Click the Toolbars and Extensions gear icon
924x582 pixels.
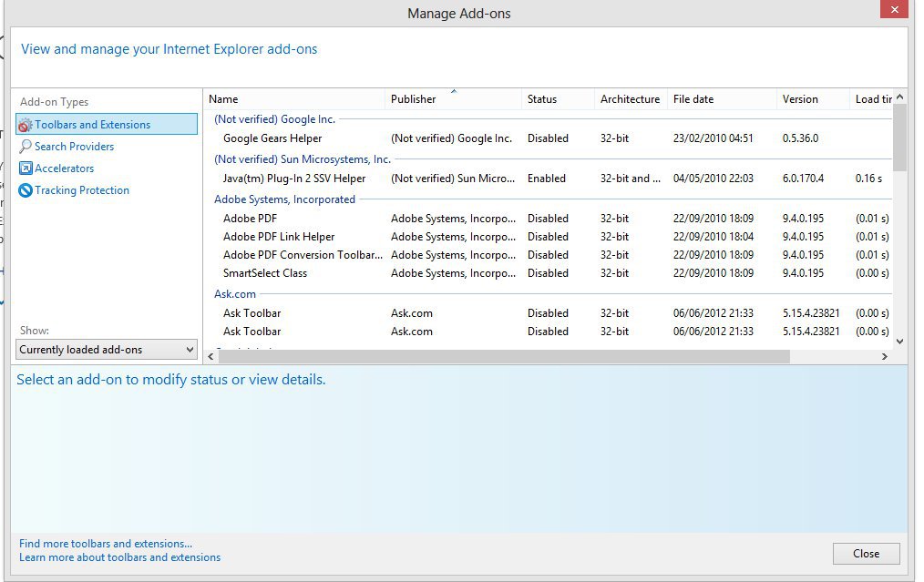(x=25, y=125)
